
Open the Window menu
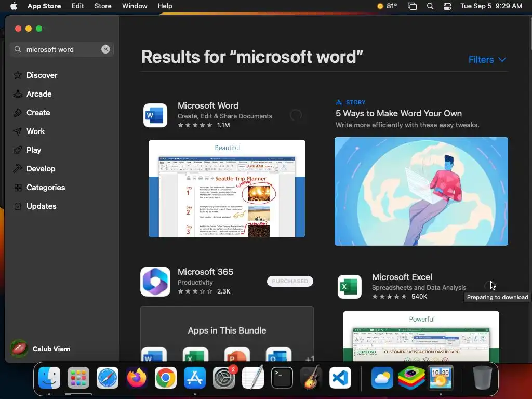coord(135,6)
